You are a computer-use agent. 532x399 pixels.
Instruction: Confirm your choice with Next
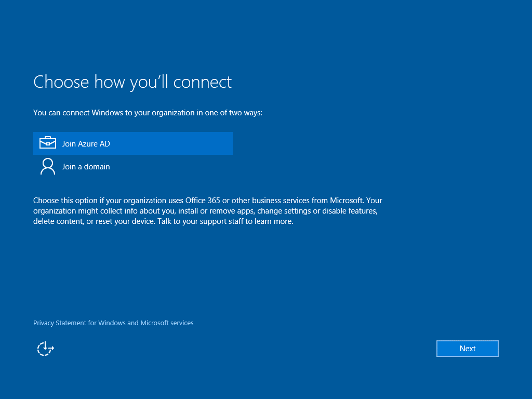click(x=467, y=349)
